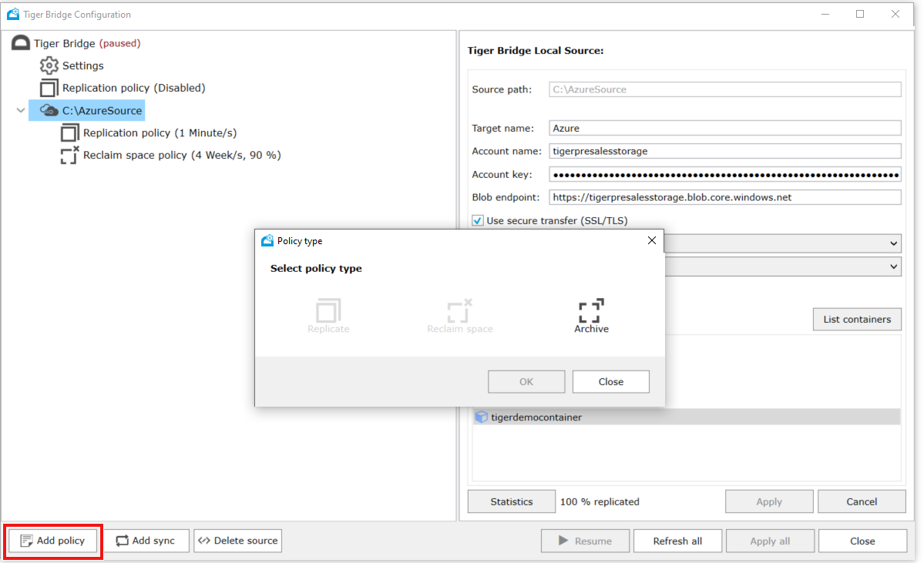Click the Policy type dialog title icon
The width and height of the screenshot is (924, 563).
[x=267, y=240]
